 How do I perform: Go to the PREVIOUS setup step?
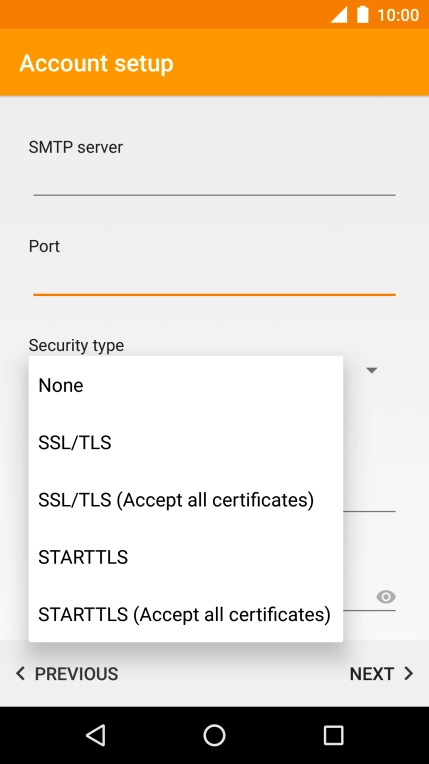coord(67,673)
